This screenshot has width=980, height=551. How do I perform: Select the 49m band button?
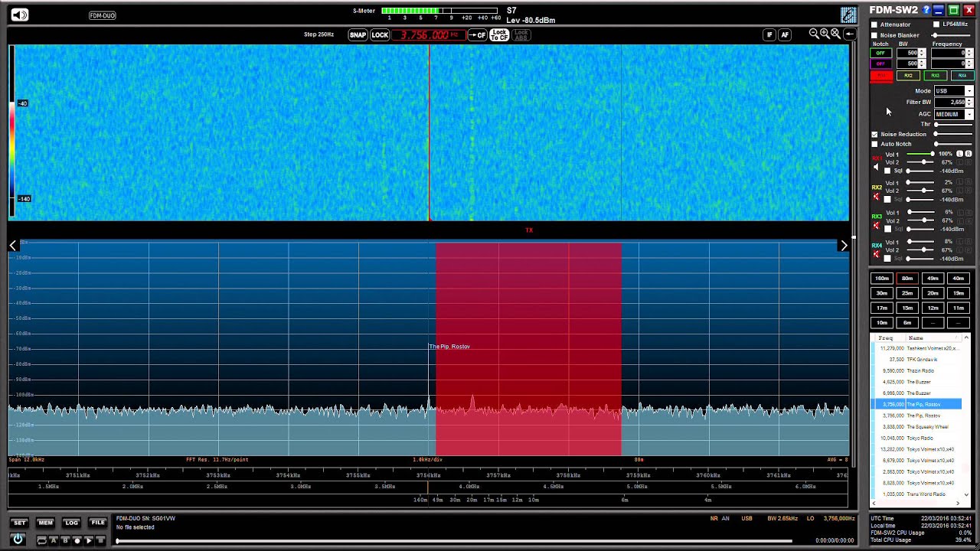933,279
